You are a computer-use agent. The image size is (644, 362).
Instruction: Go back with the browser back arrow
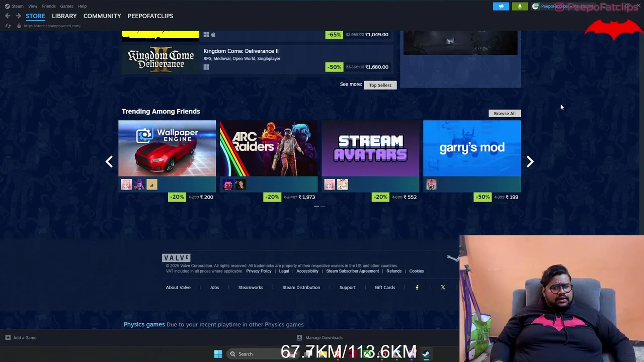point(8,16)
